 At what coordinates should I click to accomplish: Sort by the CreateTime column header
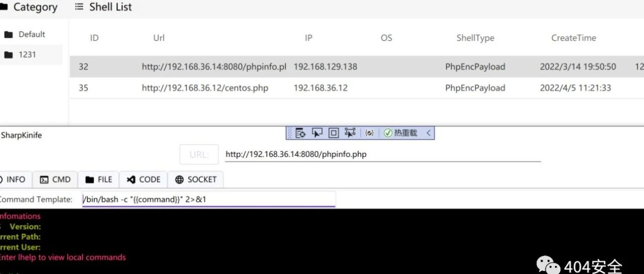(x=574, y=38)
